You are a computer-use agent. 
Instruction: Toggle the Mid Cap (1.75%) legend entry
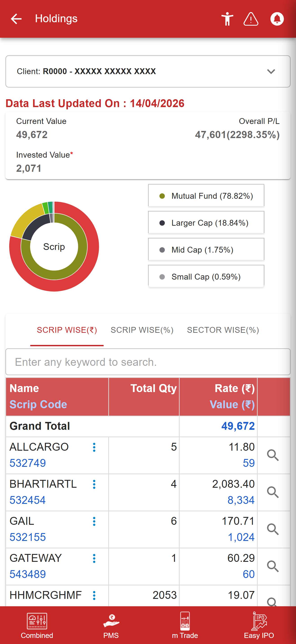[x=206, y=250]
